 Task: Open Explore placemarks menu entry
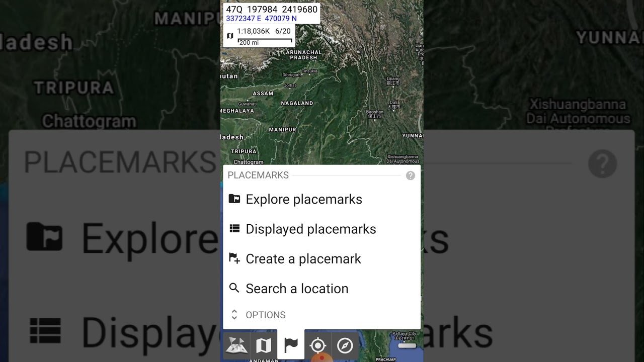click(321, 200)
